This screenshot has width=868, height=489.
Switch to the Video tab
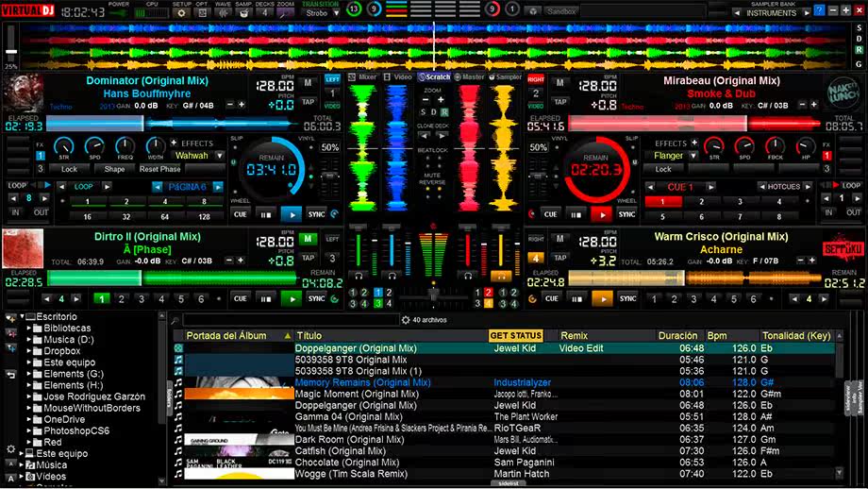398,77
